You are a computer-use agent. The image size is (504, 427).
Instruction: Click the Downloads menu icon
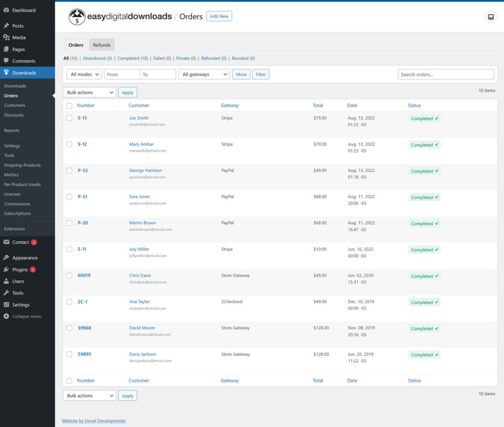[x=6, y=73]
